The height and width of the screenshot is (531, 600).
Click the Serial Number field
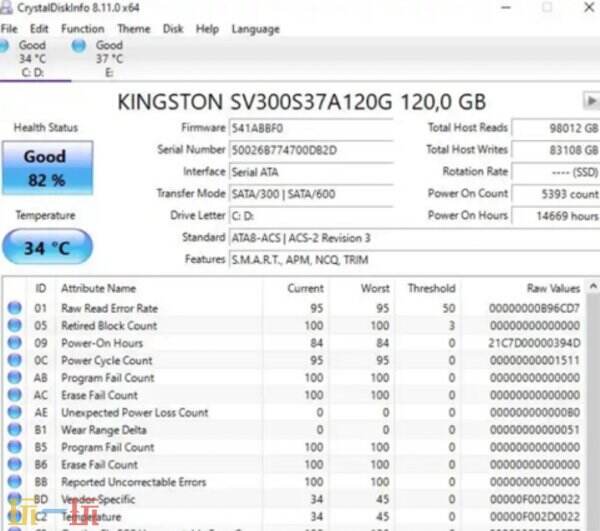coord(311,150)
